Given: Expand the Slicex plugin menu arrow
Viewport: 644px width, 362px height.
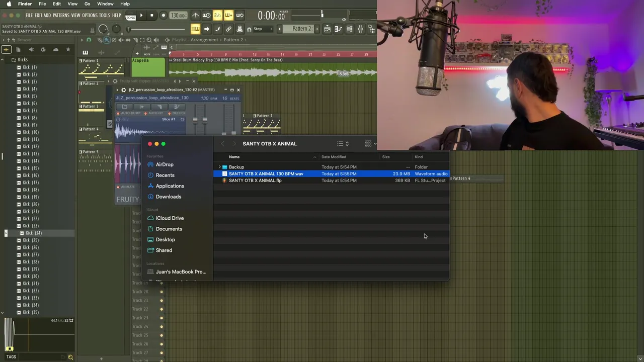Looking at the screenshot, I should click(117, 90).
